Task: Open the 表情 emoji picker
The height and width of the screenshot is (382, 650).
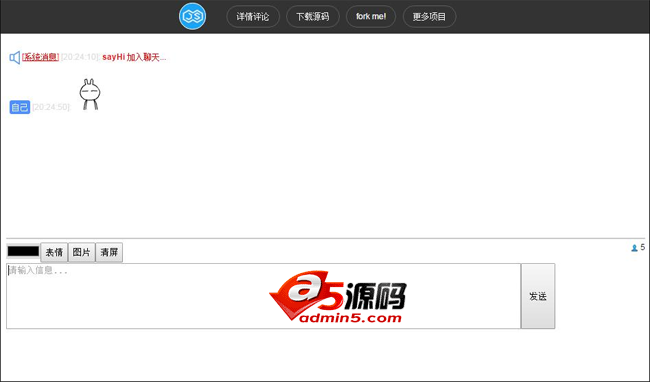Action: (54, 252)
